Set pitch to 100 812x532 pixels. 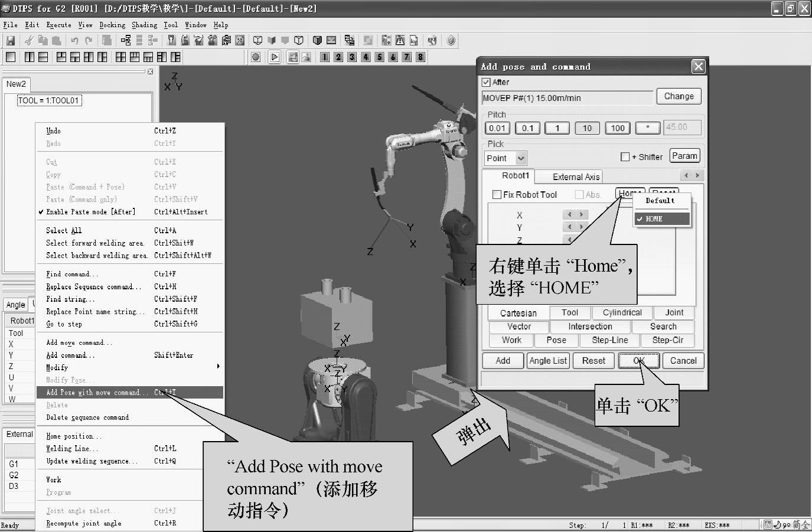click(x=618, y=128)
